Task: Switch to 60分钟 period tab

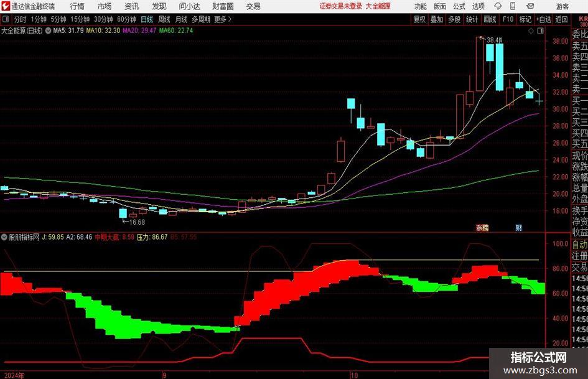Action: 126,19
